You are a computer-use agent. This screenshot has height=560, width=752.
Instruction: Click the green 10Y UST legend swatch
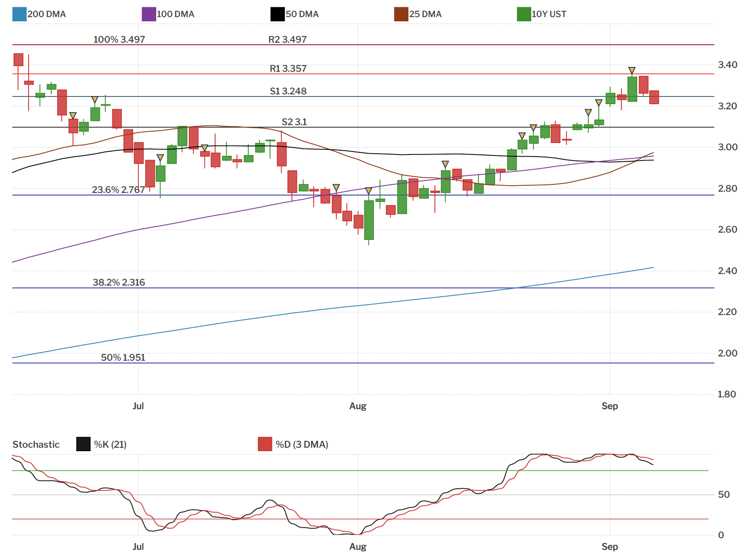(x=524, y=14)
